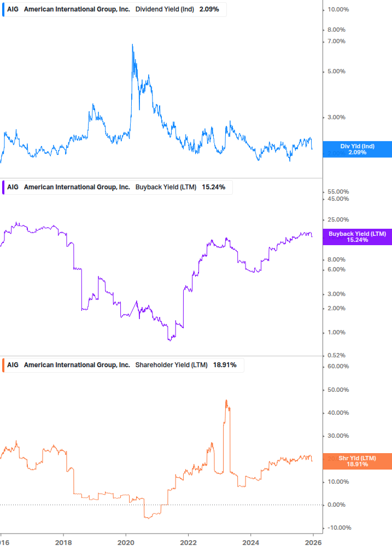Screen dimensions: 392x550
Task: Click the 40.00% tick on shareholder yield axis
Action: (x=338, y=413)
